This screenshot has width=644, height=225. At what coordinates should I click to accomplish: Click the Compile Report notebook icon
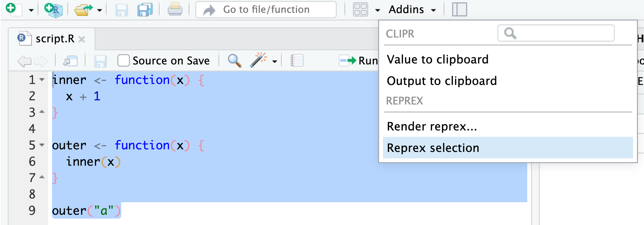297,60
